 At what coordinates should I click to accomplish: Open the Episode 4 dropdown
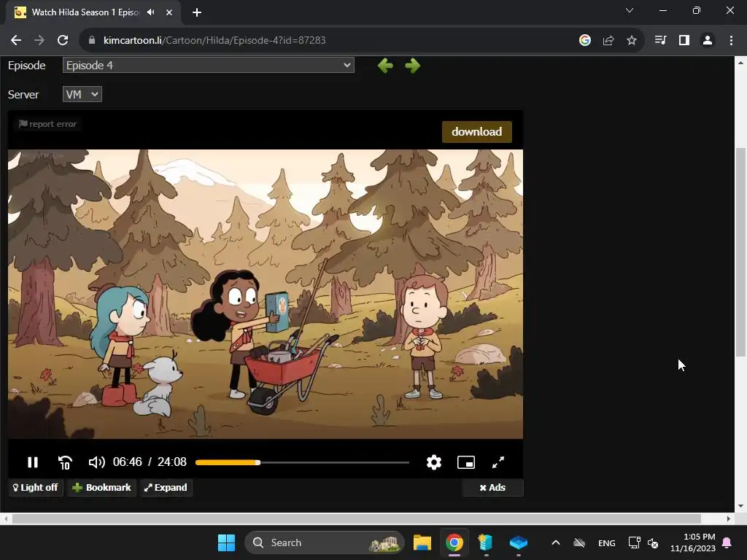[x=208, y=65]
